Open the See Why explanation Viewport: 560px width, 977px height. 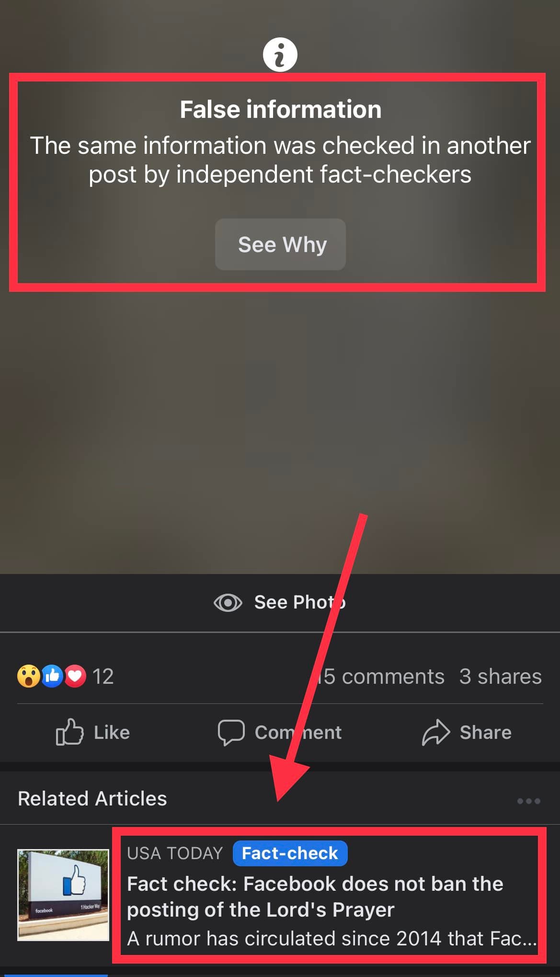[x=280, y=244]
